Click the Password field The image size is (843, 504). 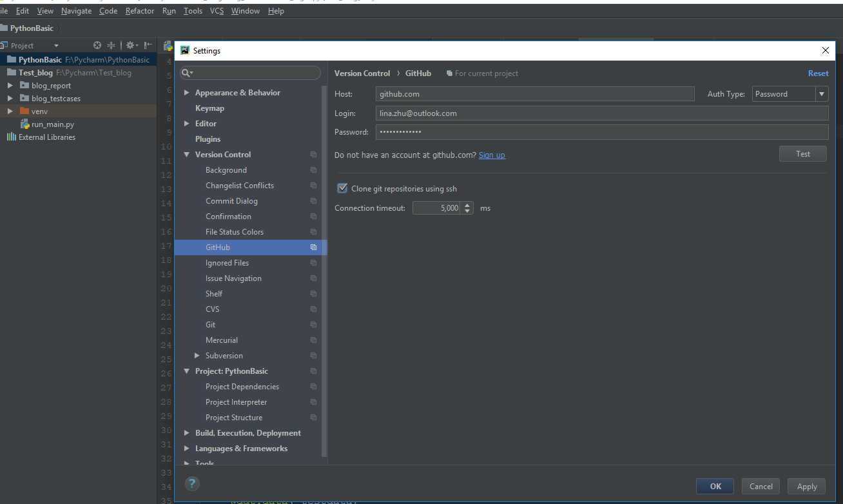[602, 132]
